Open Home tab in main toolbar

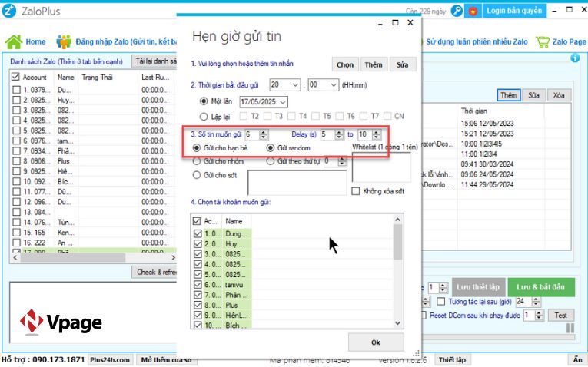(35, 42)
